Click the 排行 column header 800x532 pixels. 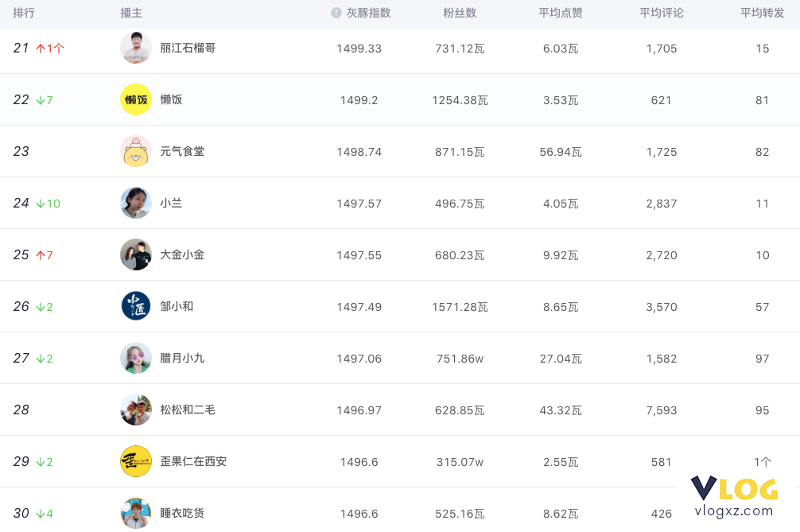(x=24, y=13)
